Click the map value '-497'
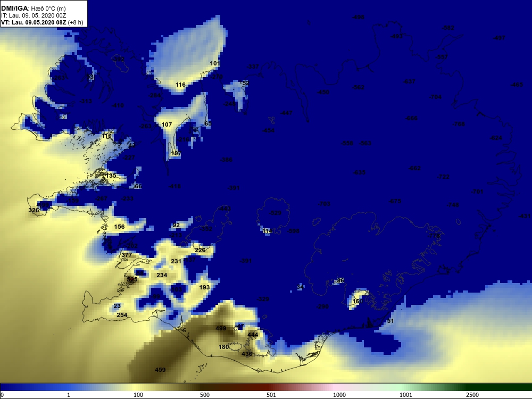Viewport: 532px width, 399px height. (x=499, y=38)
